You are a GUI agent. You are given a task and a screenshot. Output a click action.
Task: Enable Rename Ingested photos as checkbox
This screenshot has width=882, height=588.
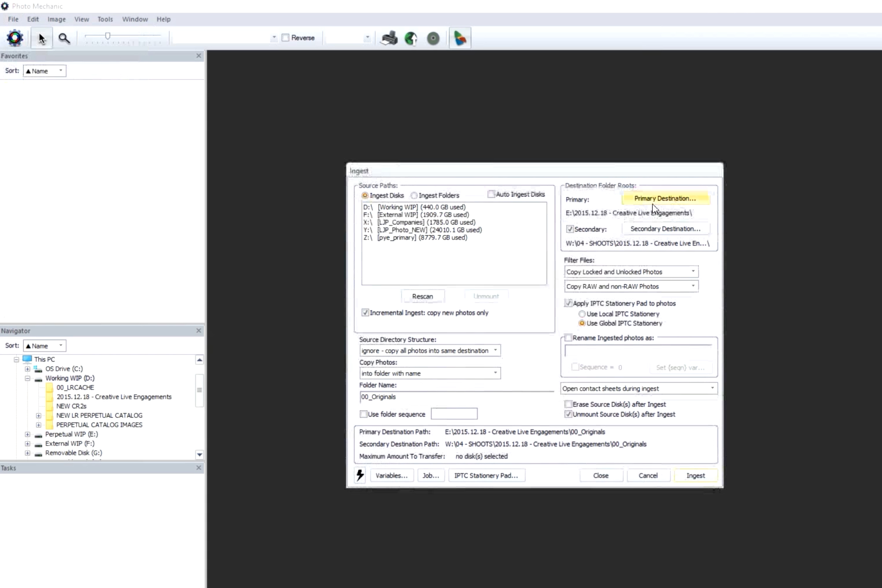(568, 338)
